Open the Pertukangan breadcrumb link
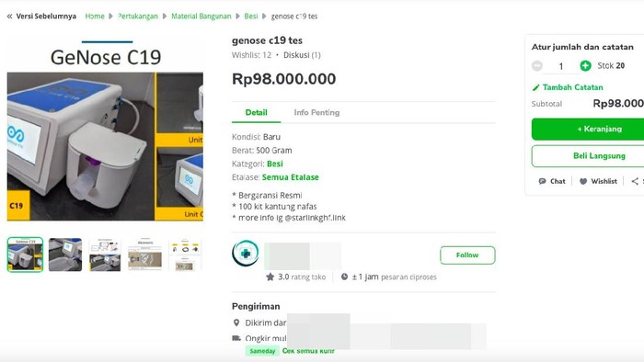Screen dimensions: 644x362 (x=138, y=17)
